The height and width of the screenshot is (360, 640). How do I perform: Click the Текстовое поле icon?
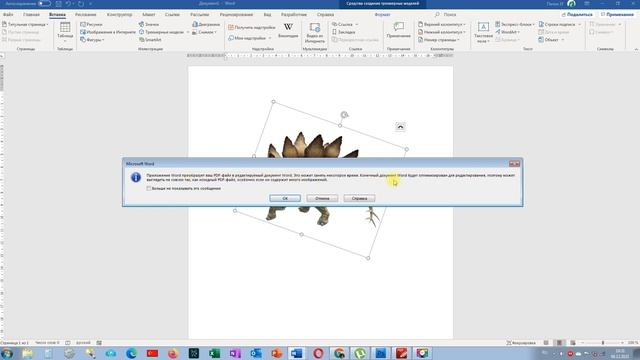coord(483,33)
